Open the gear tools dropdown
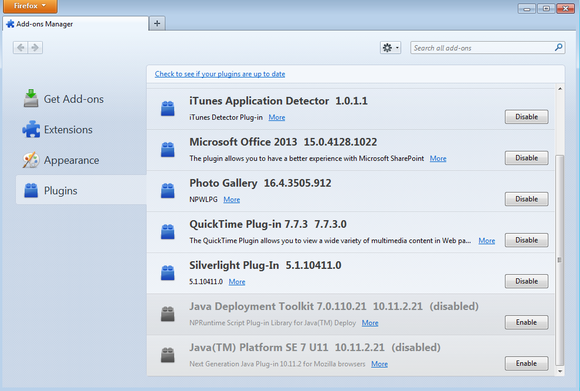This screenshot has height=391, width=580. pyautogui.click(x=391, y=48)
